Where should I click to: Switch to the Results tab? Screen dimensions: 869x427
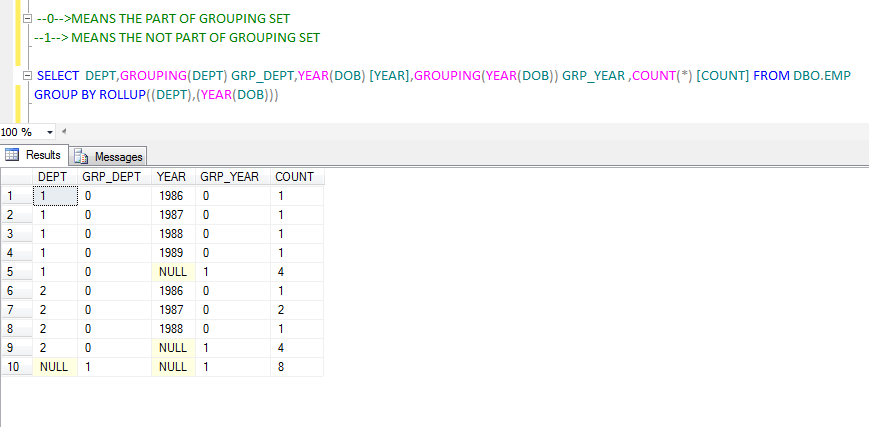(x=42, y=155)
